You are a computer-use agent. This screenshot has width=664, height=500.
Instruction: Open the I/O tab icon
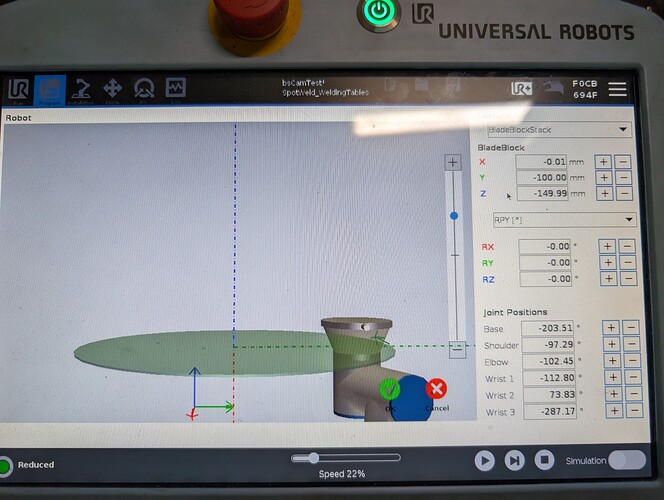pyautogui.click(x=144, y=90)
